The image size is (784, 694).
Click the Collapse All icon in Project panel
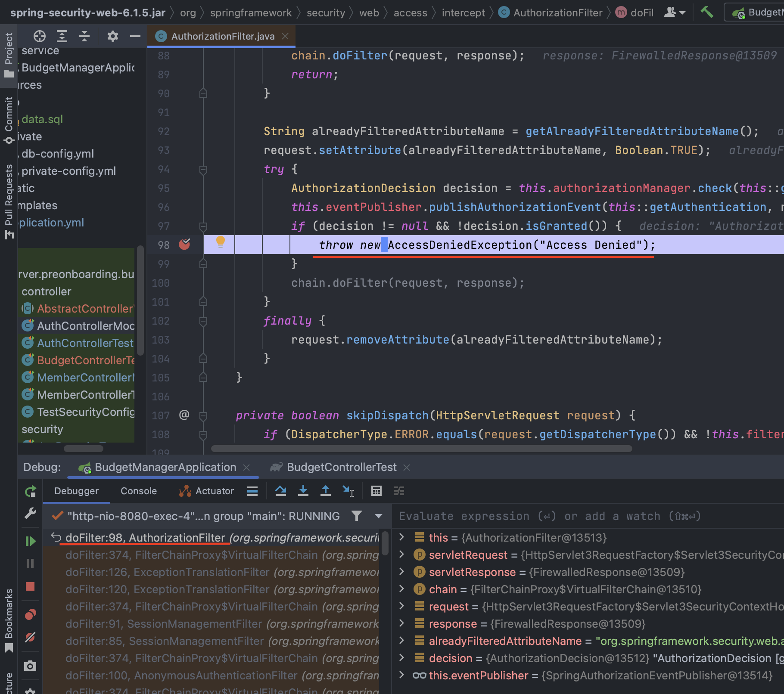(84, 36)
